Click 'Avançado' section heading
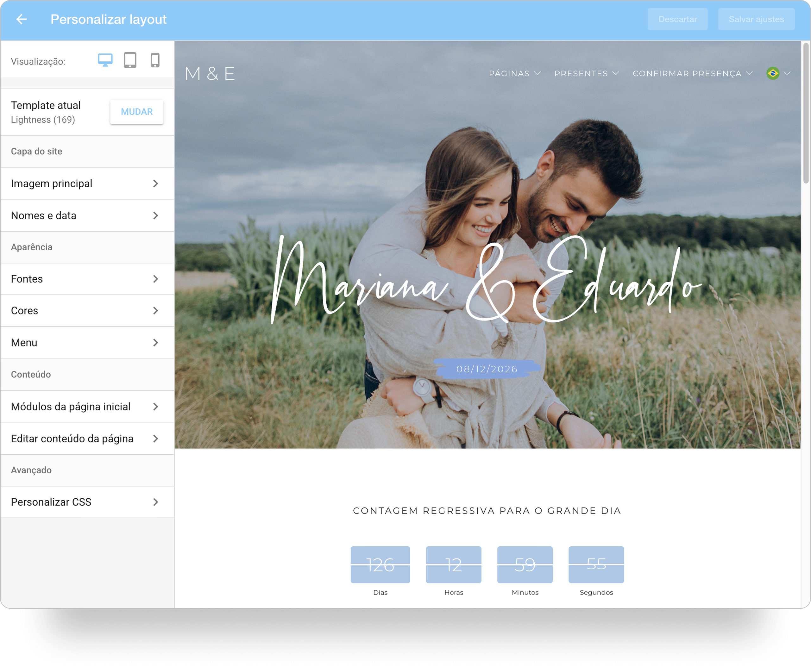811x672 pixels. coord(31,470)
